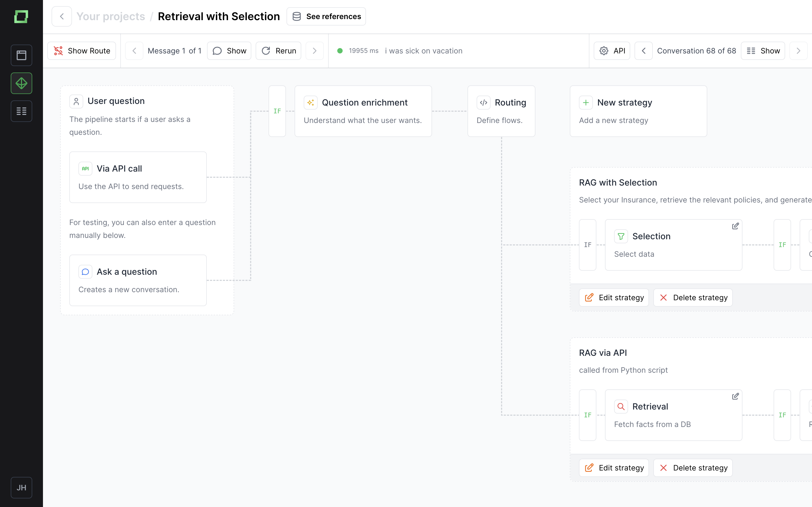Click the 'Retrieval with Selection' project title

coord(219,16)
